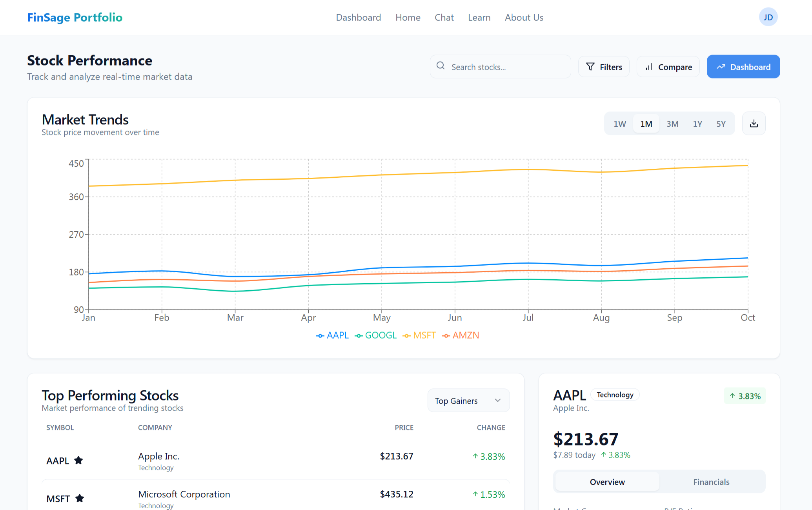
Task: Click the Compare bar chart icon
Action: point(649,67)
